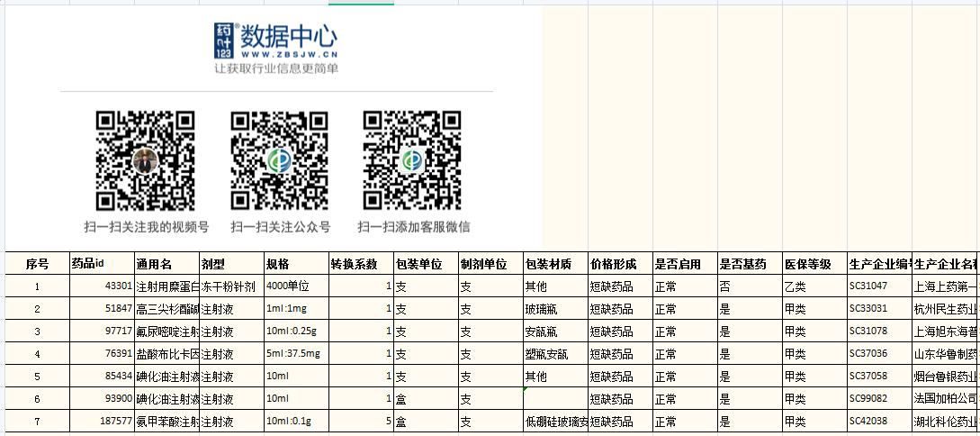
Task: Select drug id cell 43301
Action: 102,286
